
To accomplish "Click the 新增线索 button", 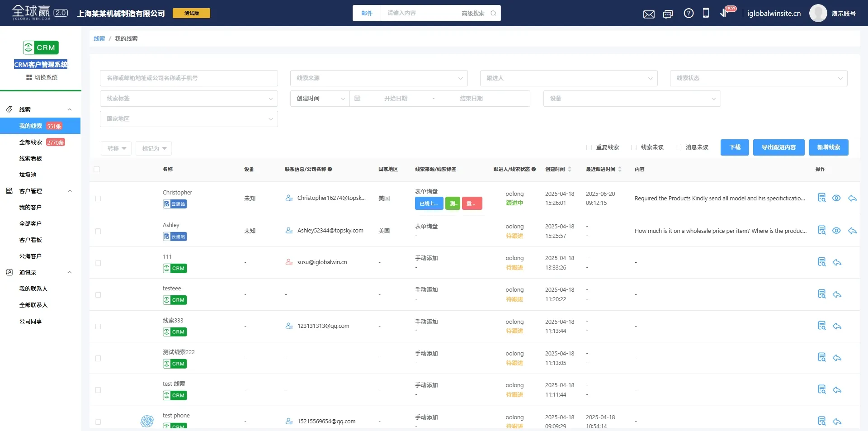I will (828, 147).
